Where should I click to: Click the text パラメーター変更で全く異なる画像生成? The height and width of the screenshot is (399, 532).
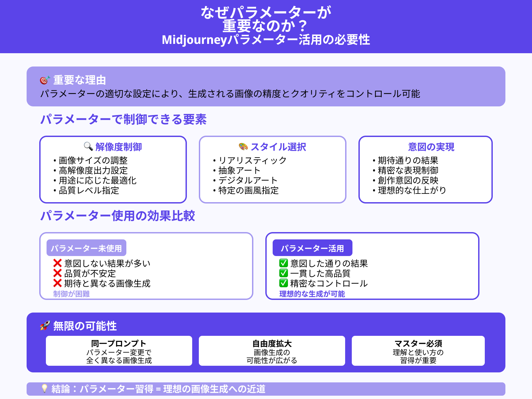(x=119, y=356)
